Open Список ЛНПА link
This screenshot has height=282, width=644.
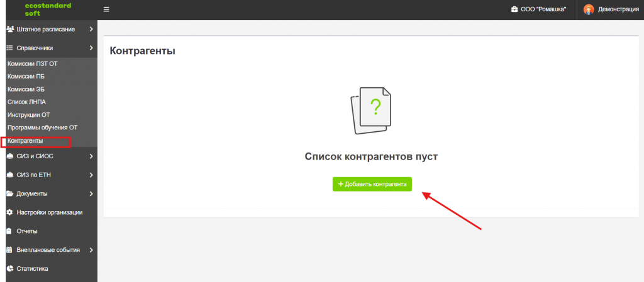26,102
